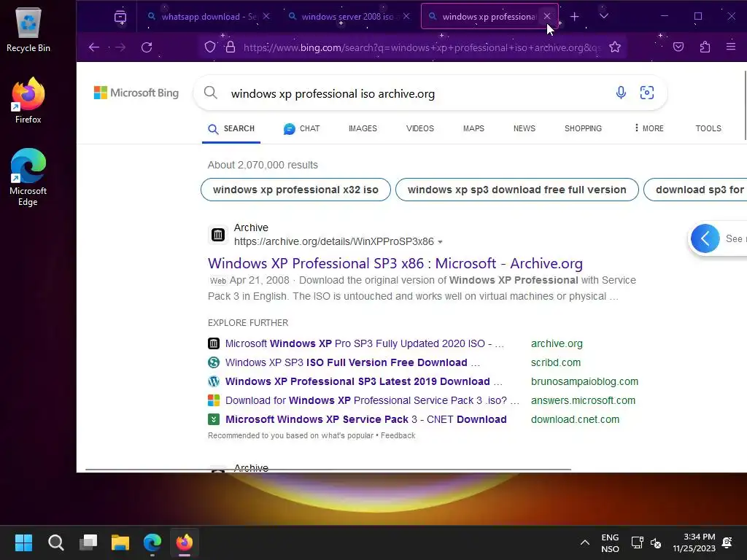The width and height of the screenshot is (747, 560).
Task: Open Windows Start menu
Action: (x=23, y=542)
